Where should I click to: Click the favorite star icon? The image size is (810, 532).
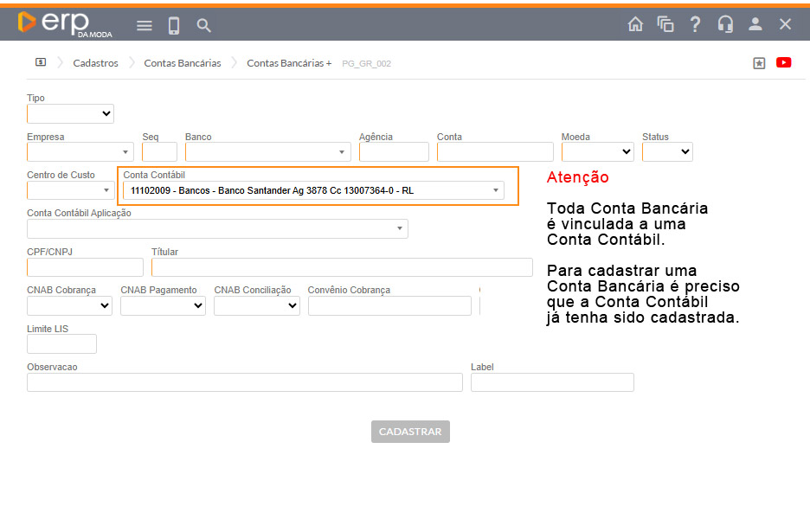click(759, 63)
